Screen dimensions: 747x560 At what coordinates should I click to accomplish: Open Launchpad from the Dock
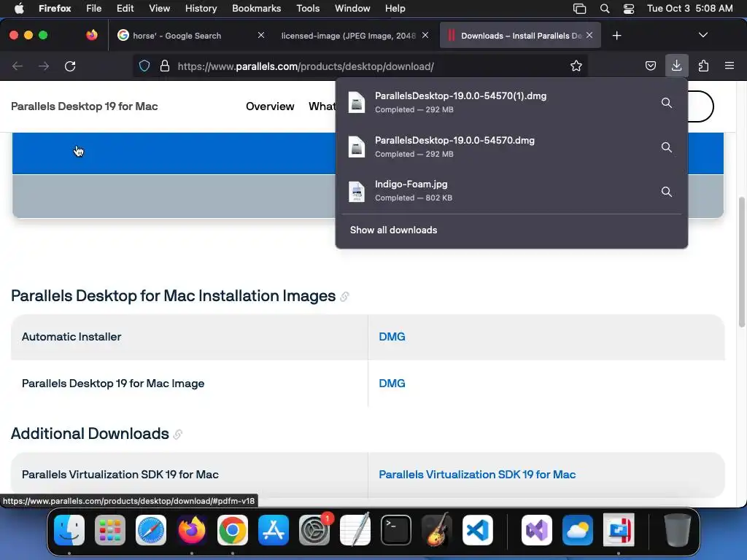(110, 530)
